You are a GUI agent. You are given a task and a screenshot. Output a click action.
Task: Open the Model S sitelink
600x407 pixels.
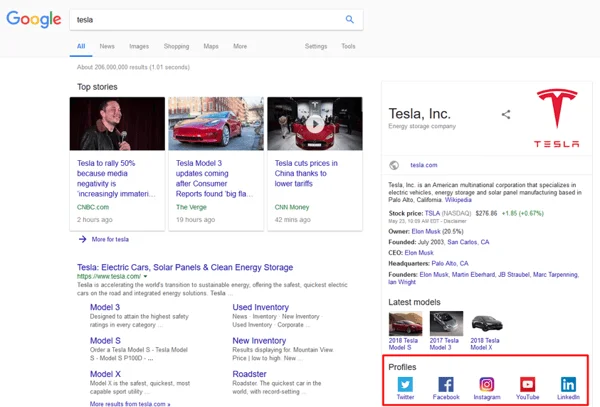[x=105, y=340]
